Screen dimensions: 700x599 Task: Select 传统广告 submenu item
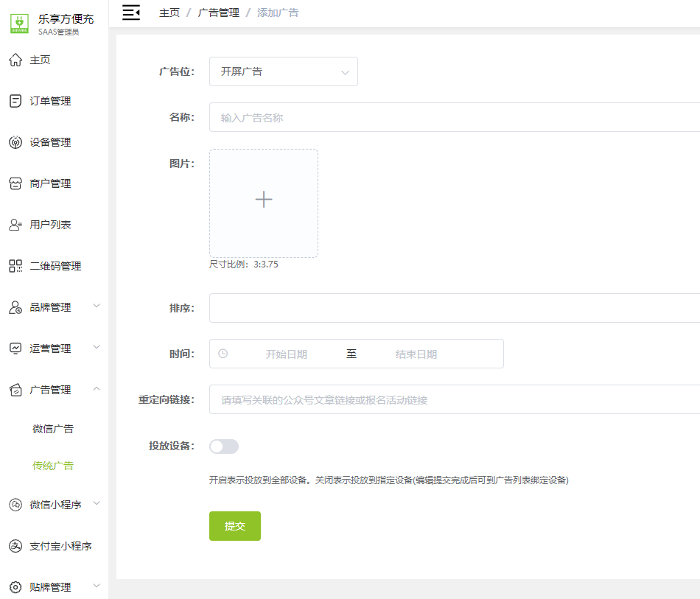[53, 466]
